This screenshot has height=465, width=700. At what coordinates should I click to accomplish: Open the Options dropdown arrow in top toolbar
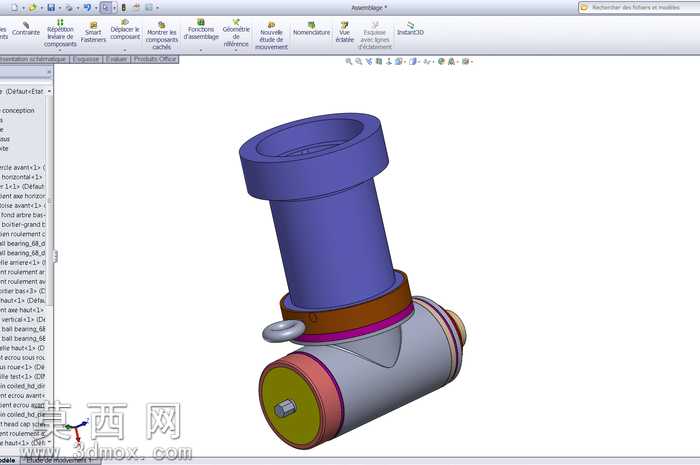coord(158,8)
